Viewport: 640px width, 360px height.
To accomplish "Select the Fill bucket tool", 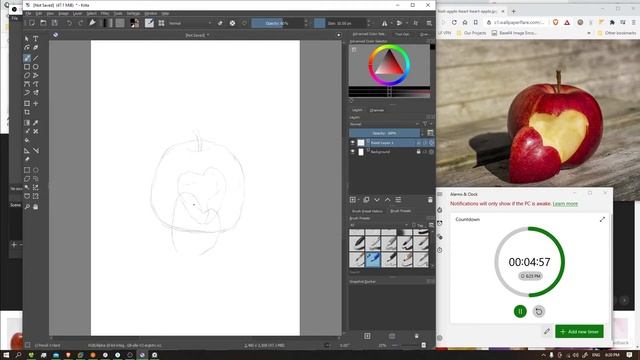I will tap(27, 140).
